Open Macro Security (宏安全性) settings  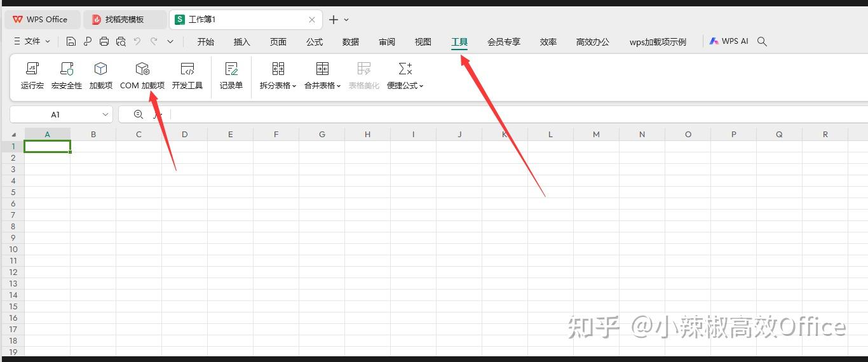coord(67,69)
